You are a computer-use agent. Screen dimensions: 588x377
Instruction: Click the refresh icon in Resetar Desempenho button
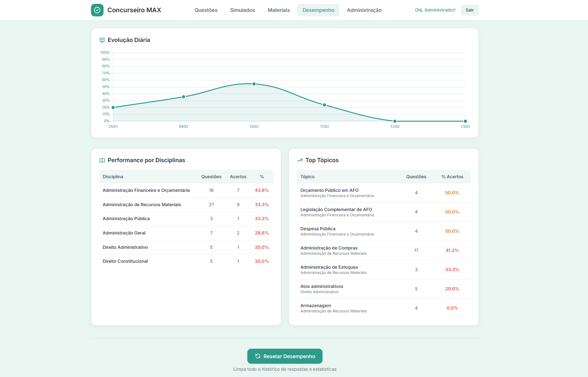pyautogui.click(x=258, y=356)
